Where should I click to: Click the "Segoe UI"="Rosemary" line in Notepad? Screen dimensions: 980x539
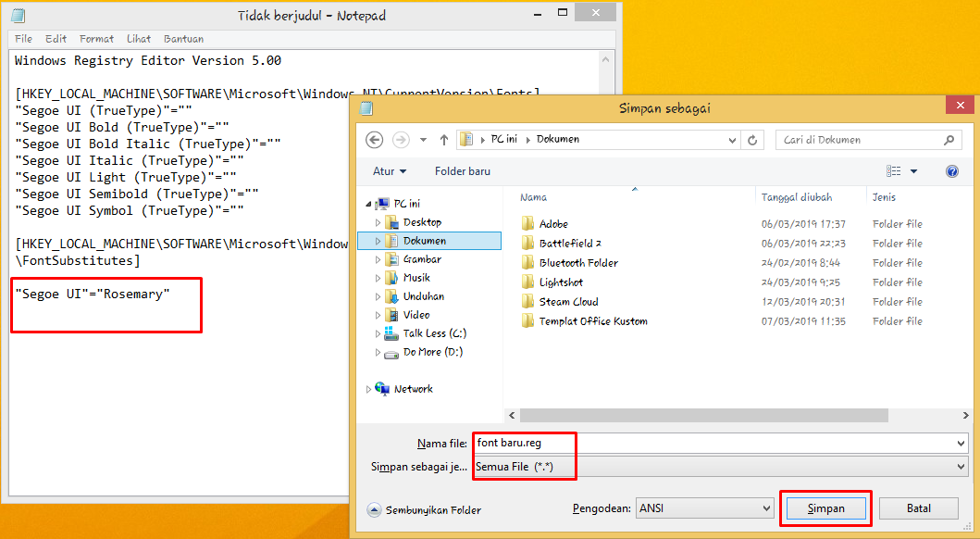click(x=93, y=294)
